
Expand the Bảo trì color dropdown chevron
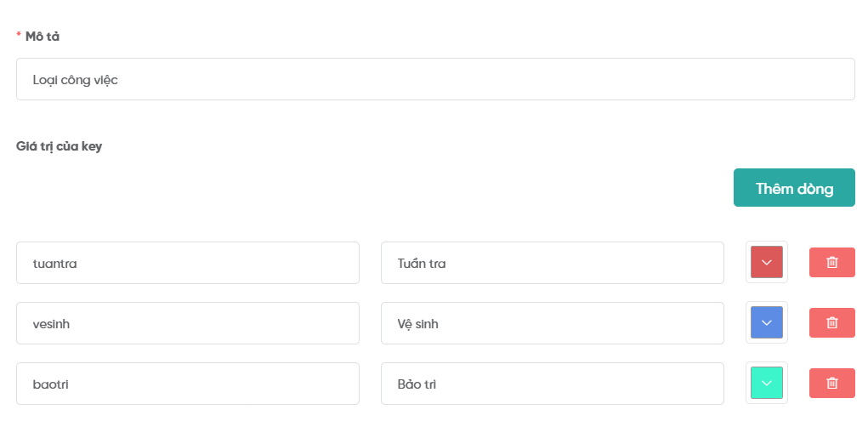[x=767, y=384]
